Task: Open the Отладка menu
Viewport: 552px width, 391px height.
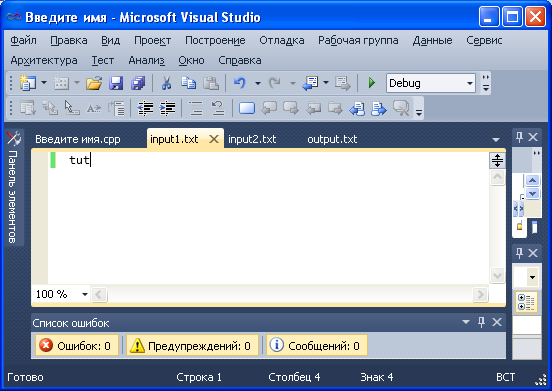Action: point(282,40)
